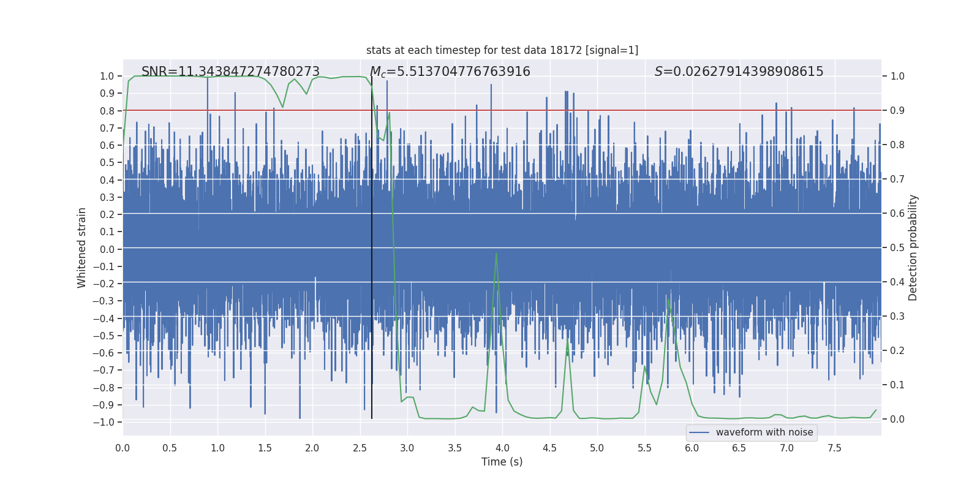
Task: Select the S=0.02627914398908615 annotation
Action: point(739,72)
